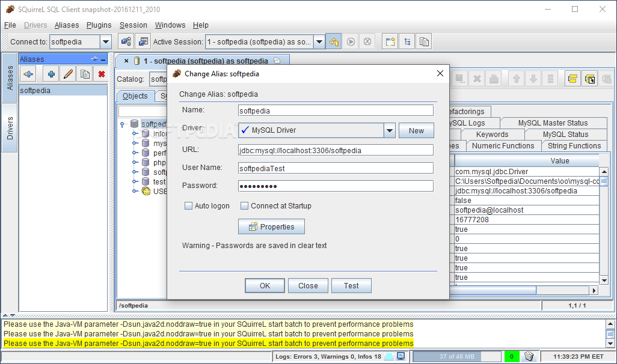
Task: Click the yellow bookmark list icon in session toolbar
Action: (572, 79)
